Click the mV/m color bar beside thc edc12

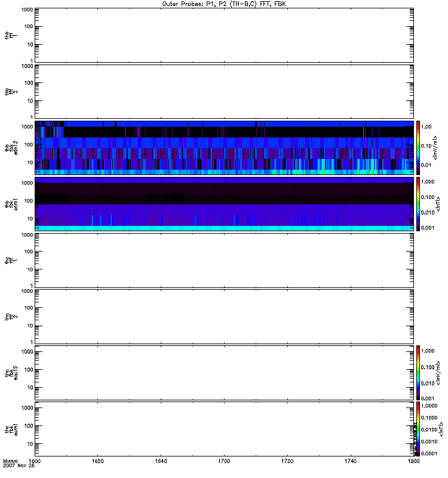[418, 373]
